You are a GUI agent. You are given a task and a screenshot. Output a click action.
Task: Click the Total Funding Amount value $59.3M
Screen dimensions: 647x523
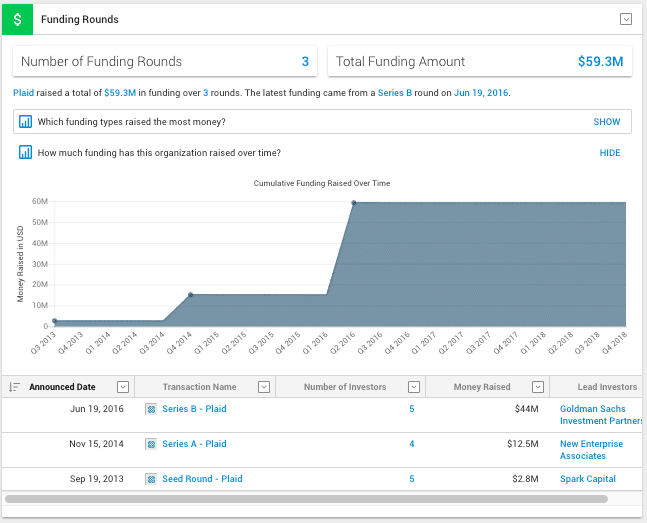pos(600,62)
